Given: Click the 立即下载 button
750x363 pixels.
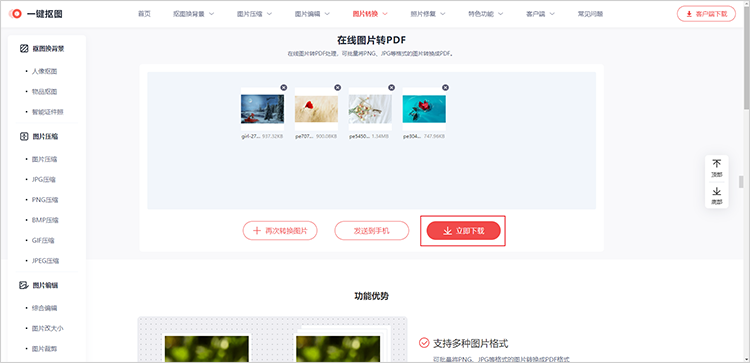Looking at the screenshot, I should click(x=463, y=231).
